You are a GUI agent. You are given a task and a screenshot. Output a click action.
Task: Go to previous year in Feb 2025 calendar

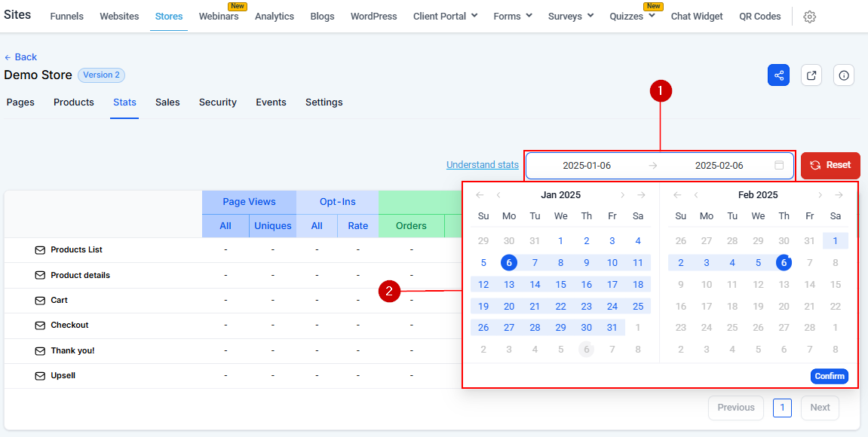(x=677, y=194)
